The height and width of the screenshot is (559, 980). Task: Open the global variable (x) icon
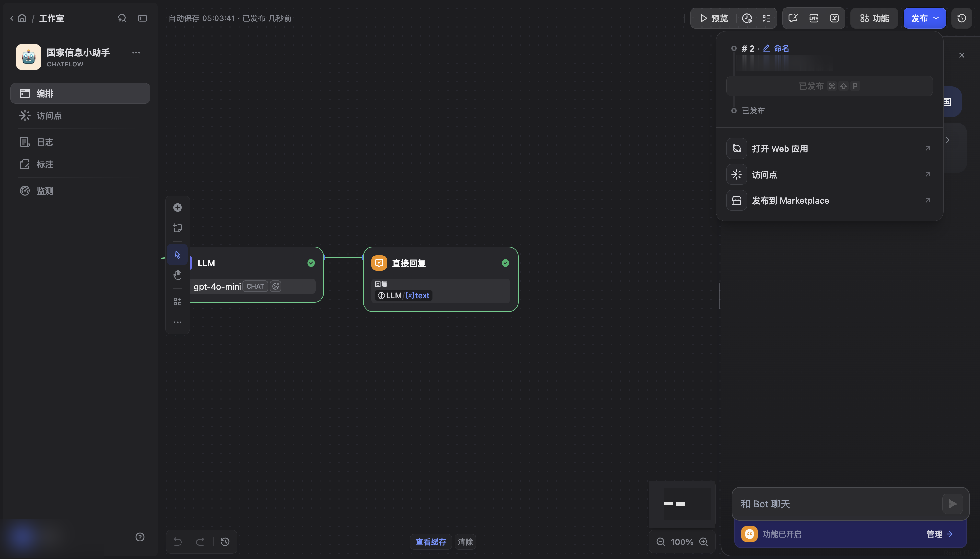[834, 18]
